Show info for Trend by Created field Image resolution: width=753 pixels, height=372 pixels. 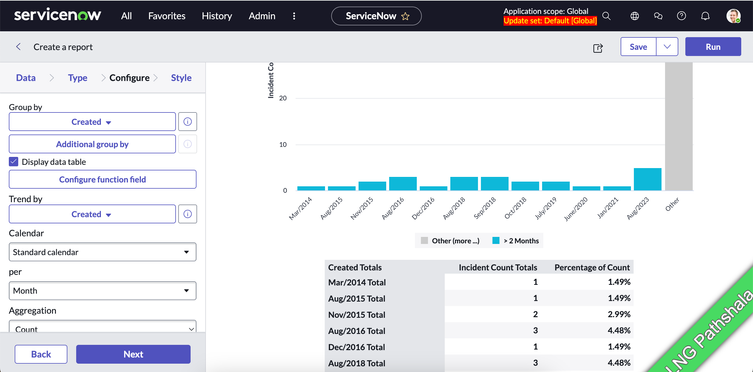tap(188, 214)
